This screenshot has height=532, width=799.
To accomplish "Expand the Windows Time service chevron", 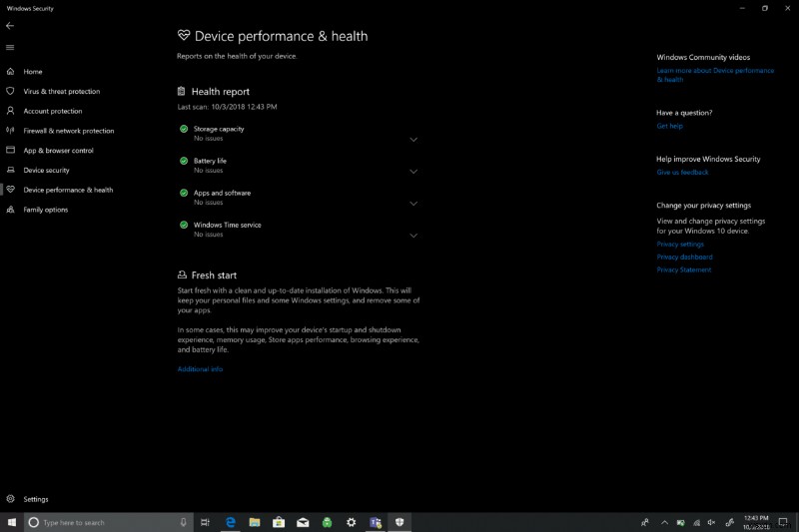I will coord(413,236).
